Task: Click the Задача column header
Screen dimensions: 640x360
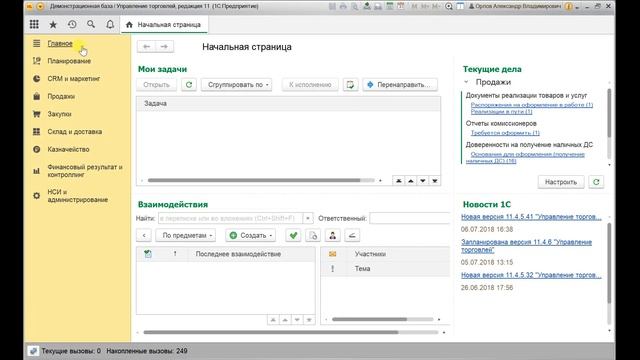Action: (x=288, y=103)
